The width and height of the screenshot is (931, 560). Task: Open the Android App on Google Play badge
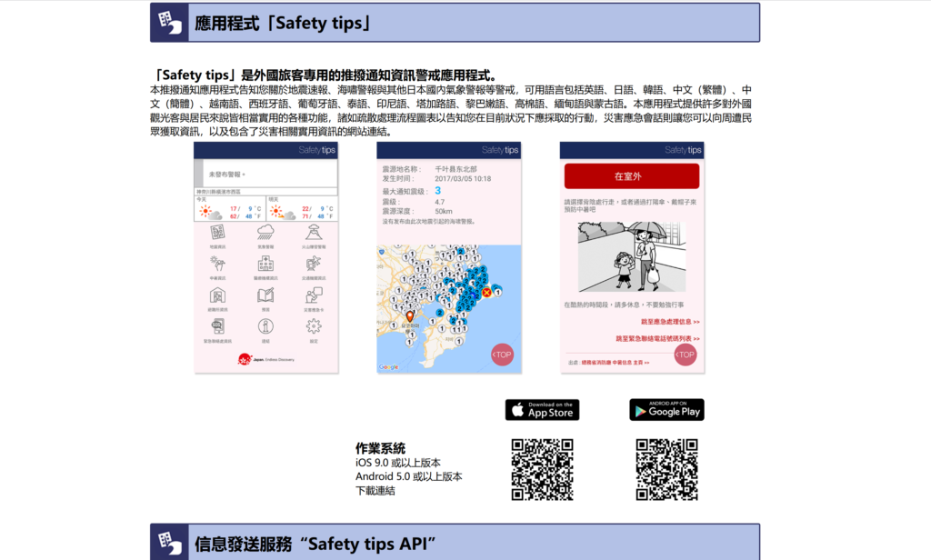(x=666, y=410)
